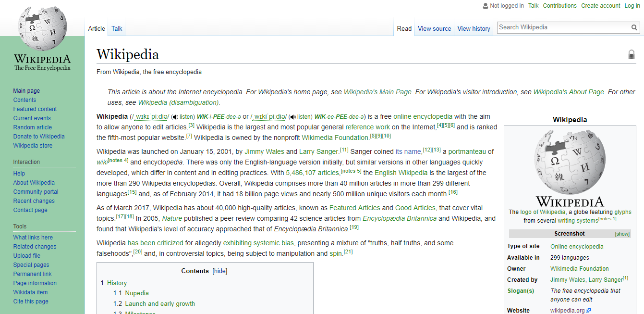Click What links here

click(x=33, y=238)
